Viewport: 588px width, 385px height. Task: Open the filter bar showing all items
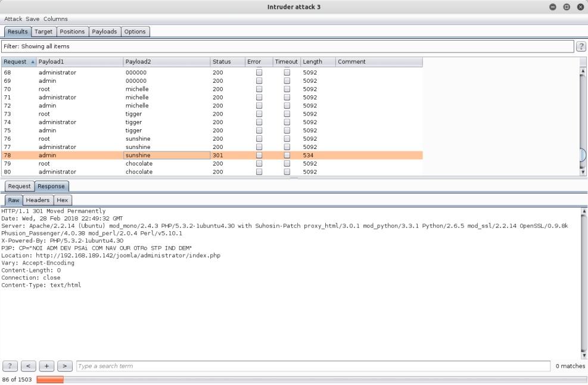[x=287, y=46]
